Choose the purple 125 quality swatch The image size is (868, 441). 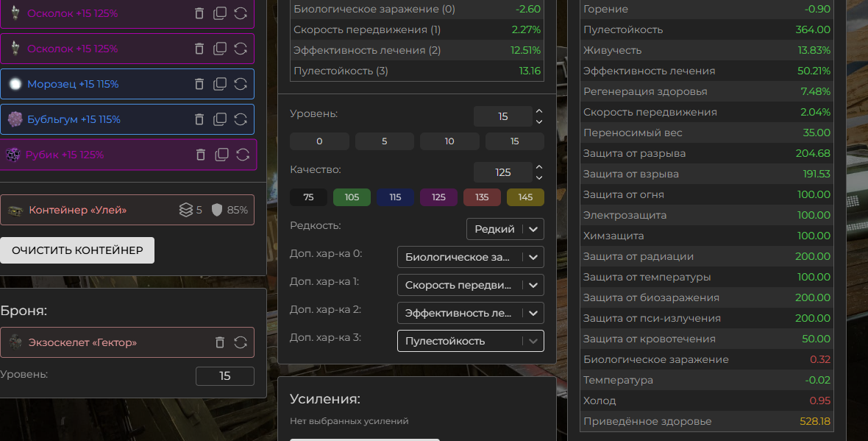pos(438,197)
